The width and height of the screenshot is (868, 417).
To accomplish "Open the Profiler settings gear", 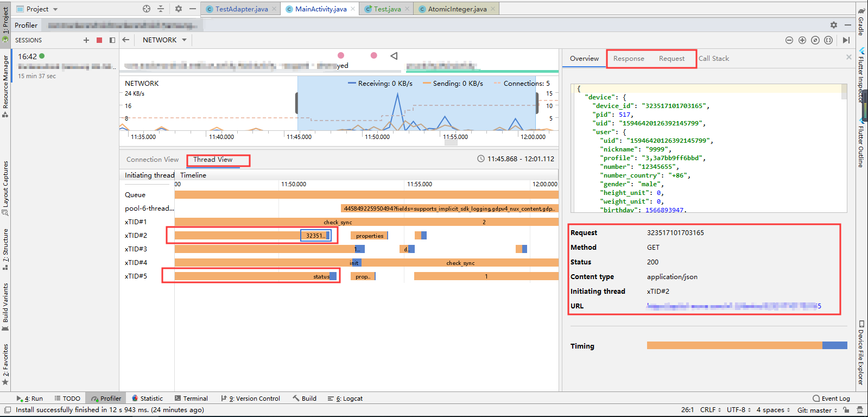I will tap(834, 25).
